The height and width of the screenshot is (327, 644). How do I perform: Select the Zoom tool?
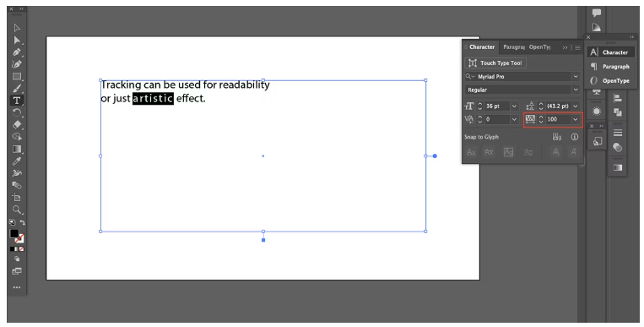click(x=17, y=210)
